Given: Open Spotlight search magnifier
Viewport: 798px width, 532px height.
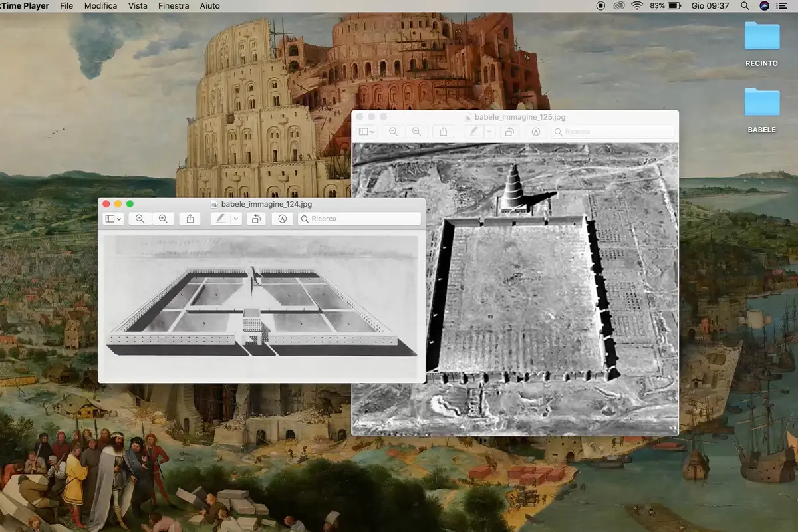Looking at the screenshot, I should (x=745, y=6).
